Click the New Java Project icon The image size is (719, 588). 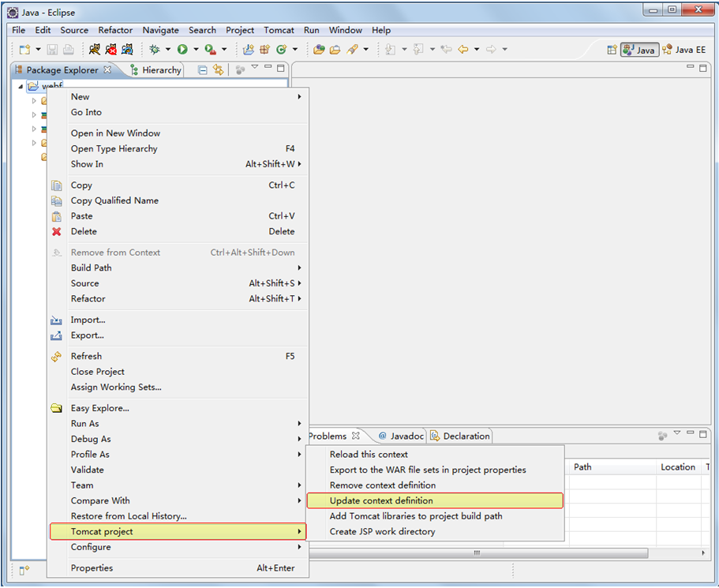tap(249, 49)
